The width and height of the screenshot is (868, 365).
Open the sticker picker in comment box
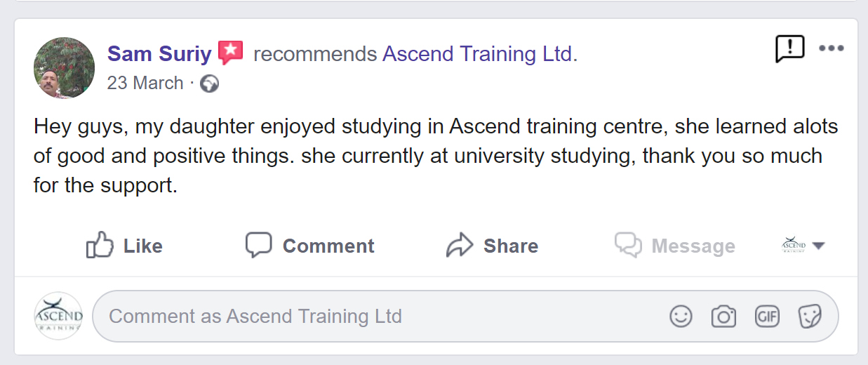click(x=810, y=317)
